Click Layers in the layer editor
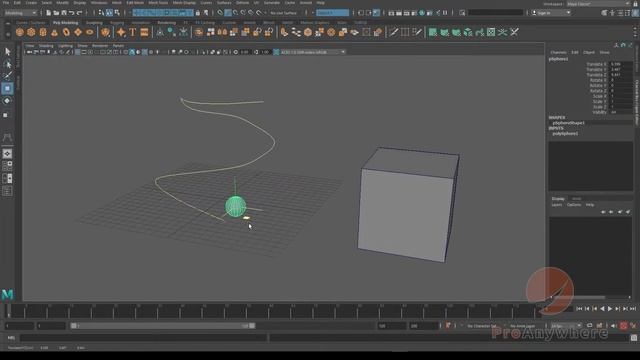This screenshot has height=360, width=640. click(557, 205)
